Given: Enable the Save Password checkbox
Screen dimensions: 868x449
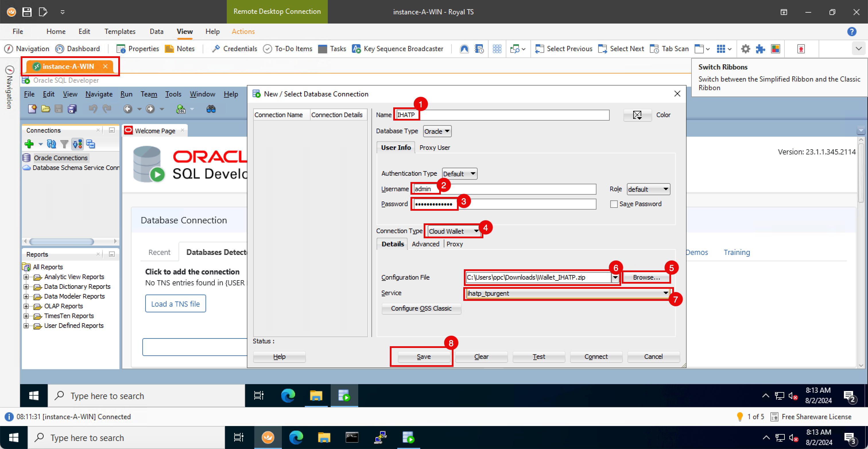Looking at the screenshot, I should (x=614, y=204).
